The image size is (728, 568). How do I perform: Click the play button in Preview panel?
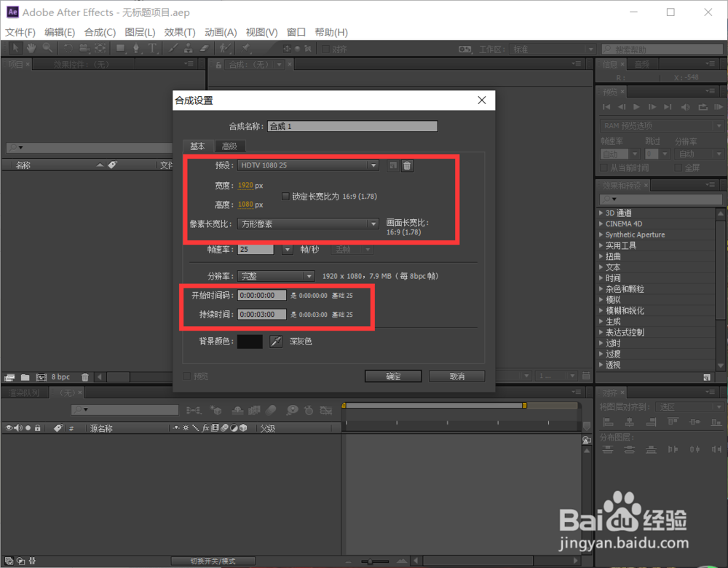[x=636, y=107]
